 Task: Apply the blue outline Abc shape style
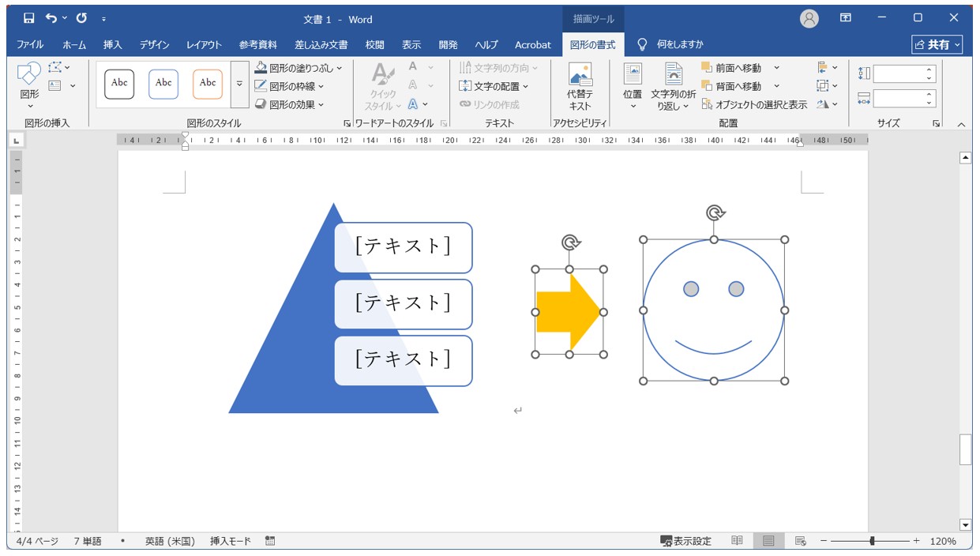[163, 83]
